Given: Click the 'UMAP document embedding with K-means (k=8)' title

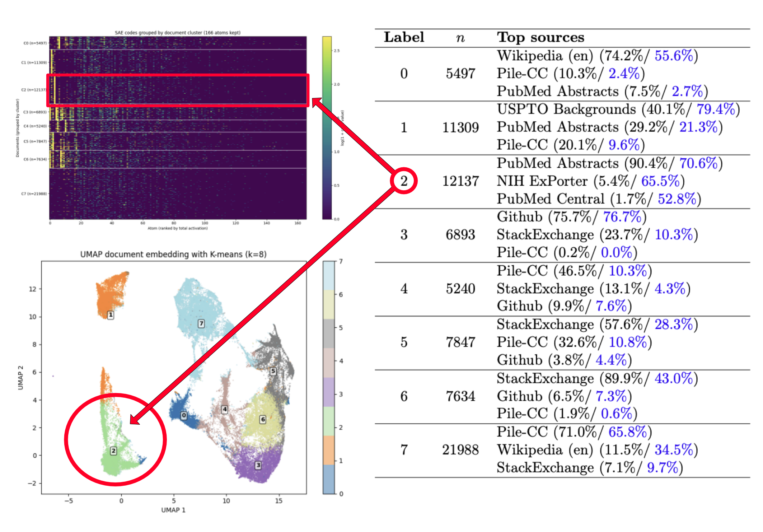Looking at the screenshot, I should coord(173,255).
